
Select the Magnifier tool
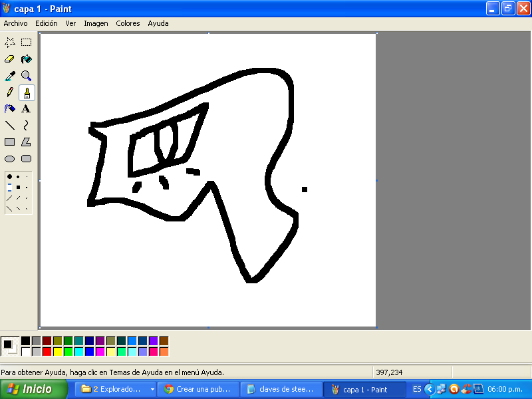click(x=27, y=76)
